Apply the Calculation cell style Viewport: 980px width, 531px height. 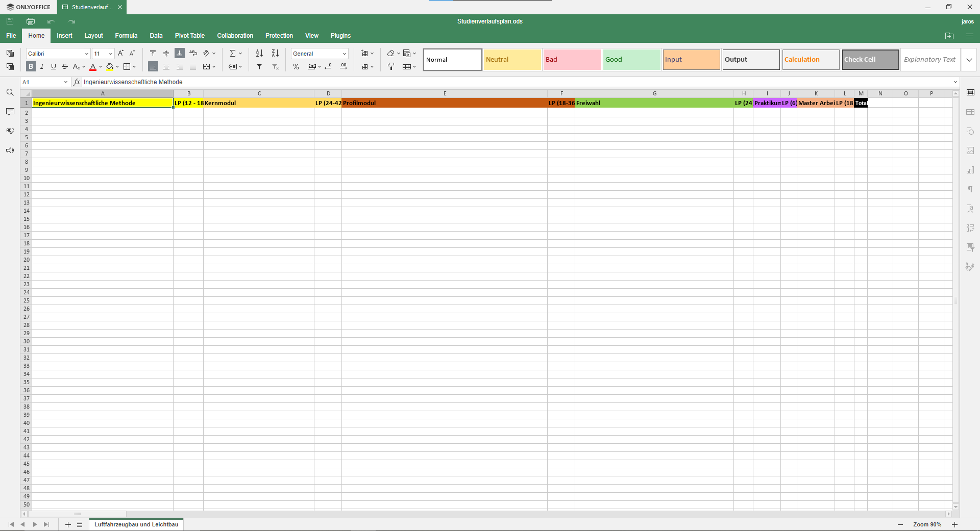(811, 60)
